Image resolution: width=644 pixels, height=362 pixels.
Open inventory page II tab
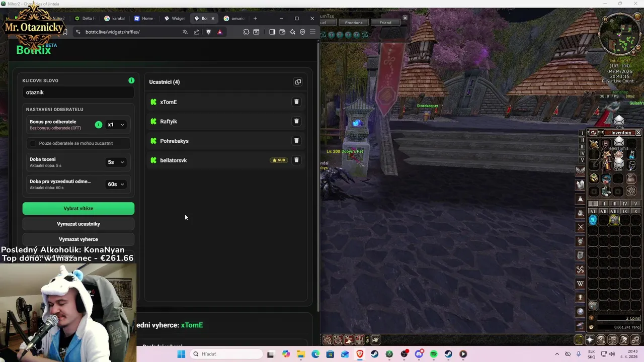click(604, 204)
